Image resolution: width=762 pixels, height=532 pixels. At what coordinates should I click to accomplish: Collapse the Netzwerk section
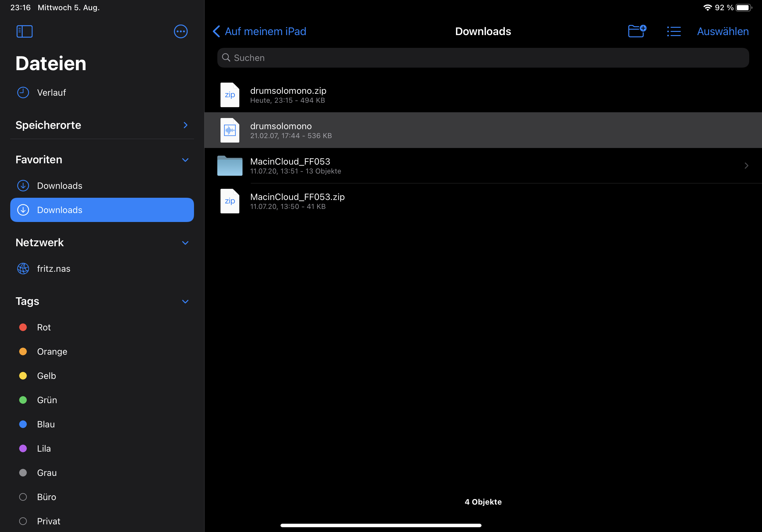coord(185,243)
